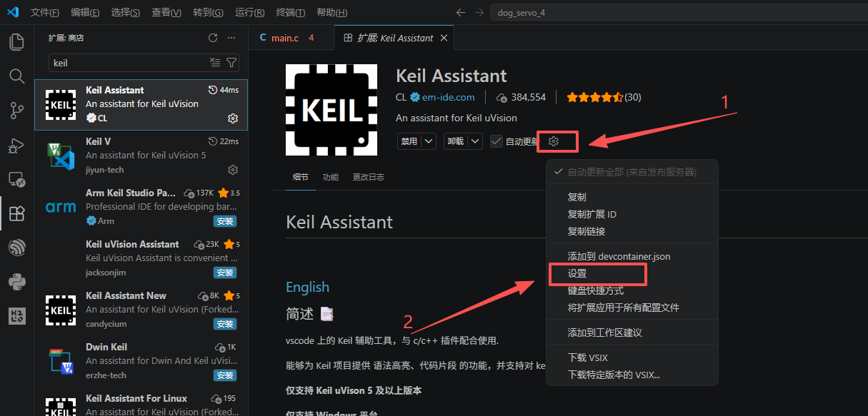Click the VS Code logo icon
The width and height of the screenshot is (868, 416).
click(x=13, y=12)
